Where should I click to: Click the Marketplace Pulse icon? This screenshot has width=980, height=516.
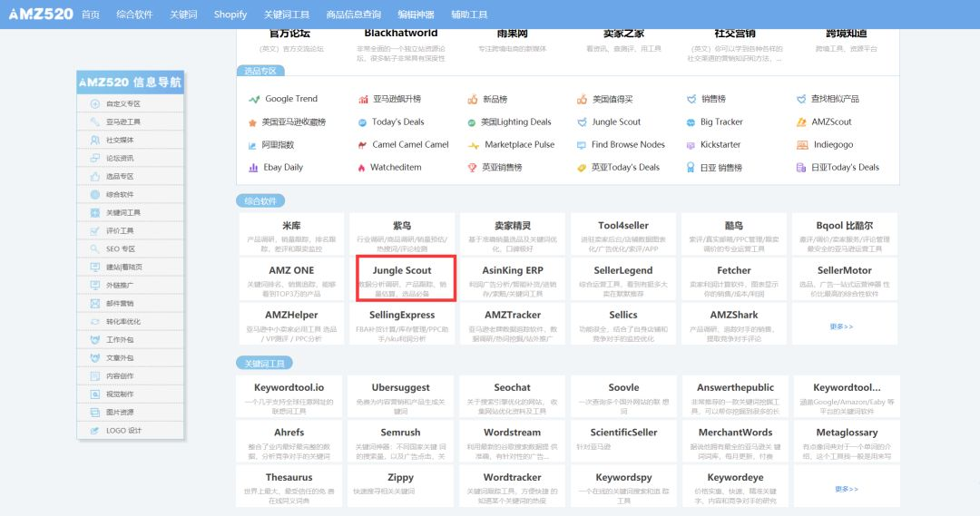pyautogui.click(x=473, y=145)
